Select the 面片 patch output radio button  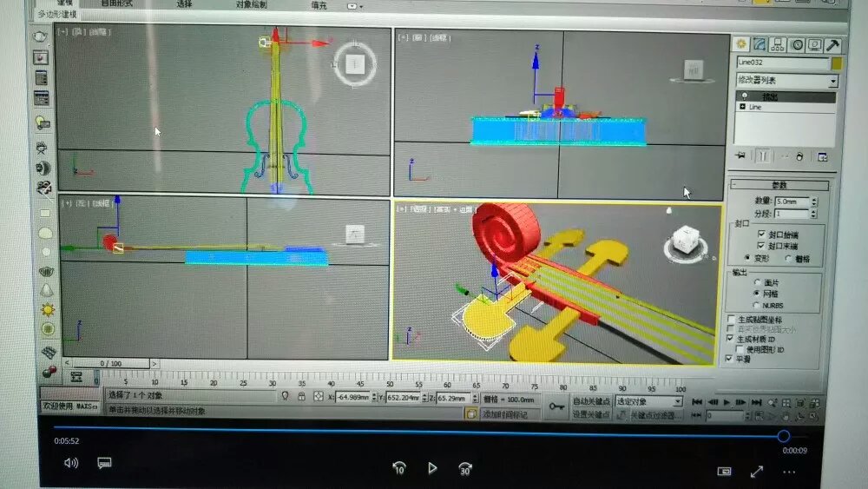click(757, 282)
